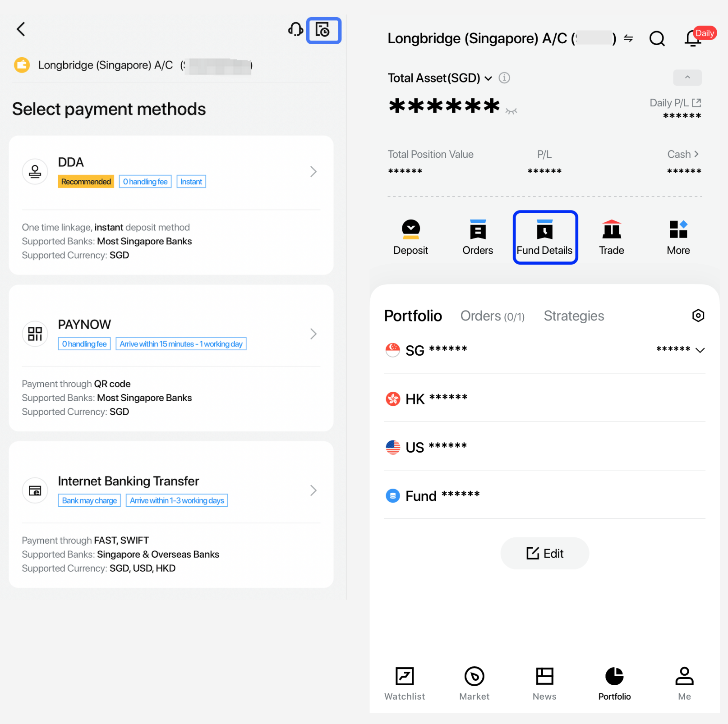This screenshot has width=728, height=724.
Task: Click the PAYNOW QR code icon
Action: point(35,334)
